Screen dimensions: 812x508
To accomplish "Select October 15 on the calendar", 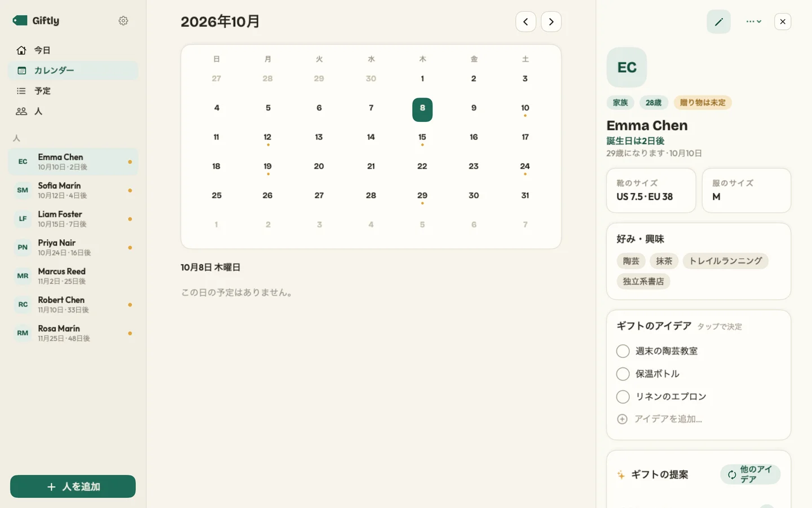I will [422, 138].
